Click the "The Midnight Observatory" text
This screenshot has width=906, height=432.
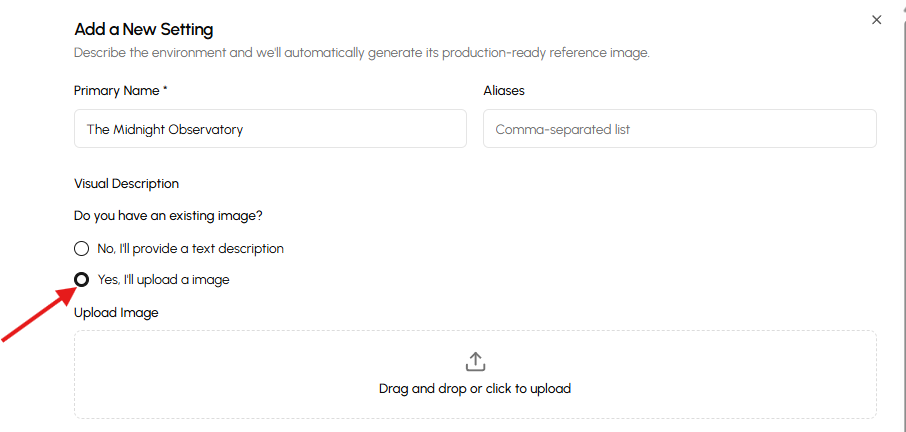click(165, 129)
